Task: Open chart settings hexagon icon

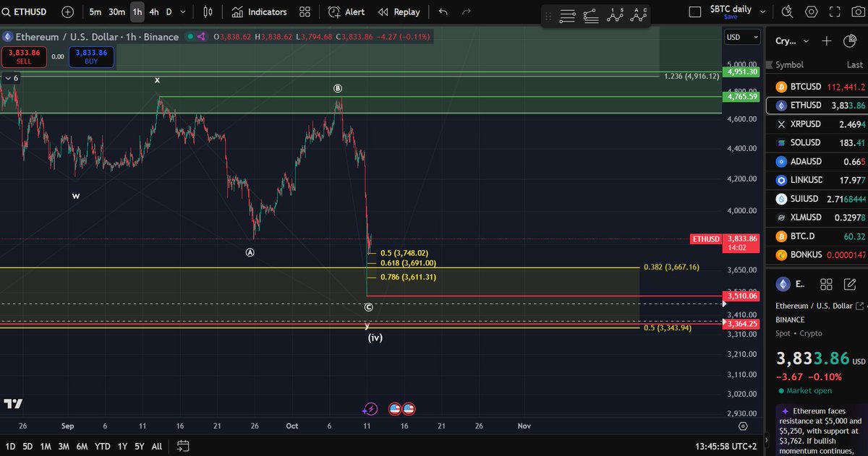Action: click(x=811, y=12)
